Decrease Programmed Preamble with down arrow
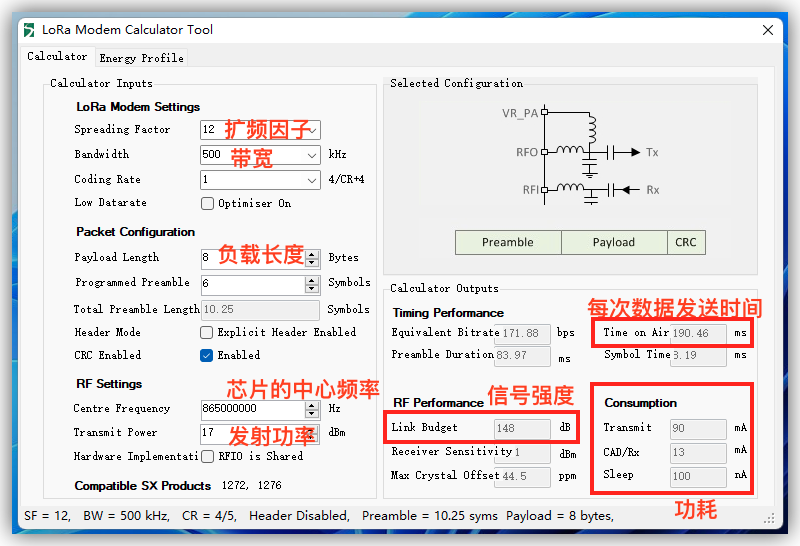The image size is (800, 546). (312, 289)
